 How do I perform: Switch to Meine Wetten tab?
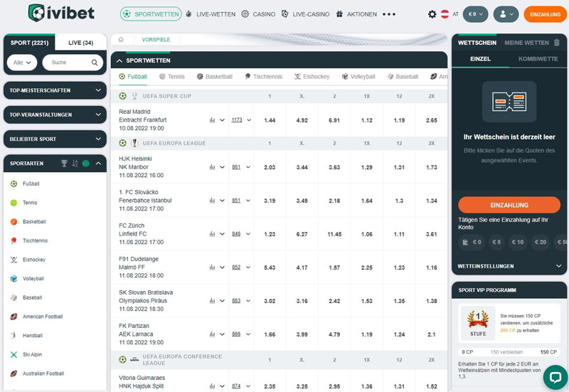click(x=526, y=43)
